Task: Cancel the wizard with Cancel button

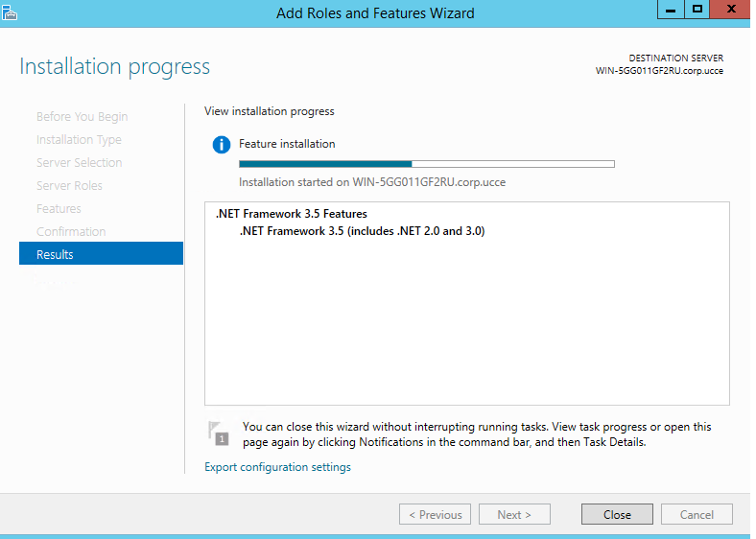Action: [x=697, y=514]
